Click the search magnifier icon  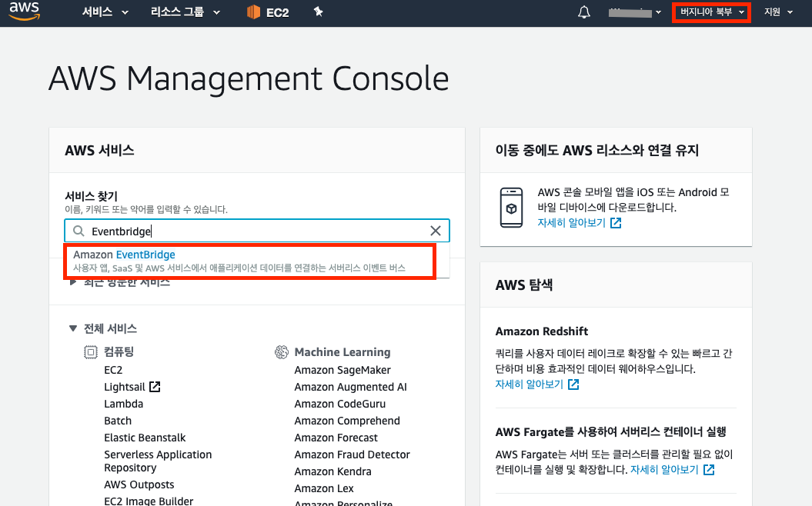[79, 231]
